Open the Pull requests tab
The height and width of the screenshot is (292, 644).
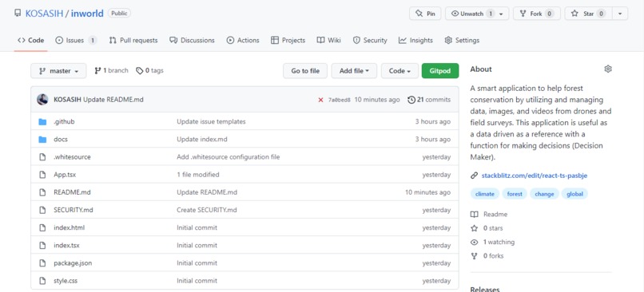(133, 40)
